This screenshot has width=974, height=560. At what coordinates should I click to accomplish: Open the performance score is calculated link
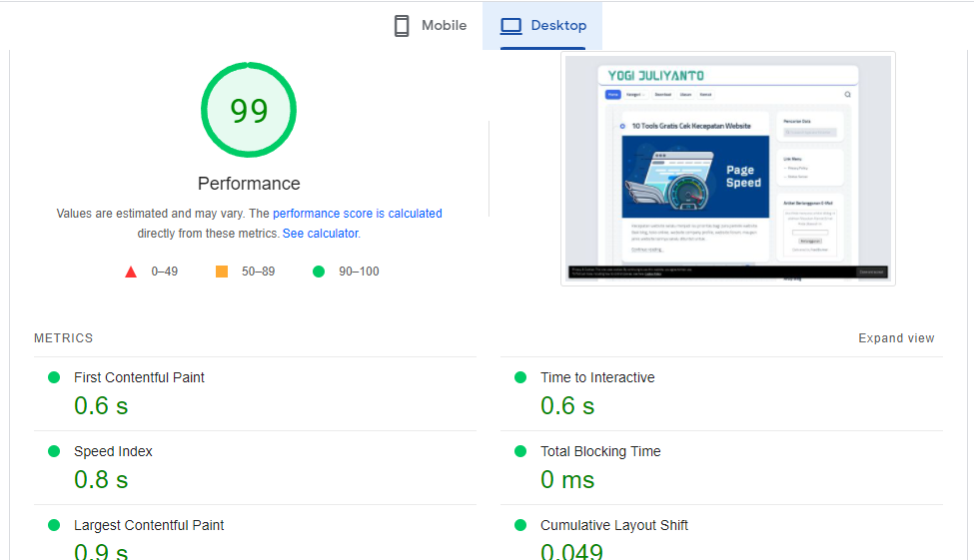358,214
